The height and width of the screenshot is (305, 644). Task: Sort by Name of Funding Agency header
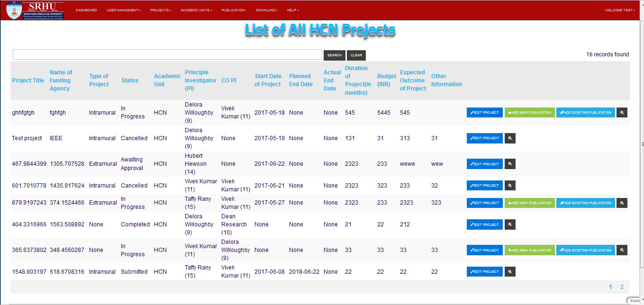pyautogui.click(x=61, y=81)
